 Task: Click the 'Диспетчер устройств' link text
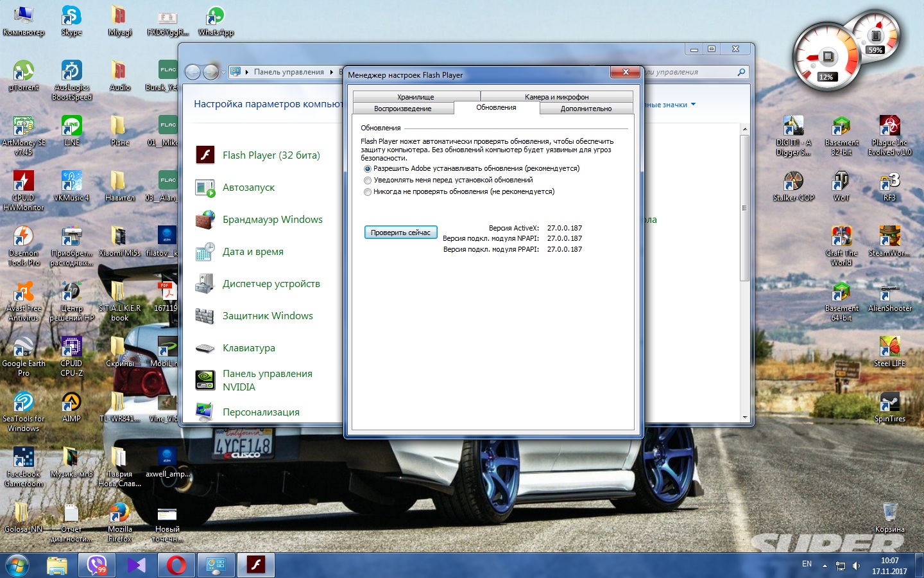(271, 283)
